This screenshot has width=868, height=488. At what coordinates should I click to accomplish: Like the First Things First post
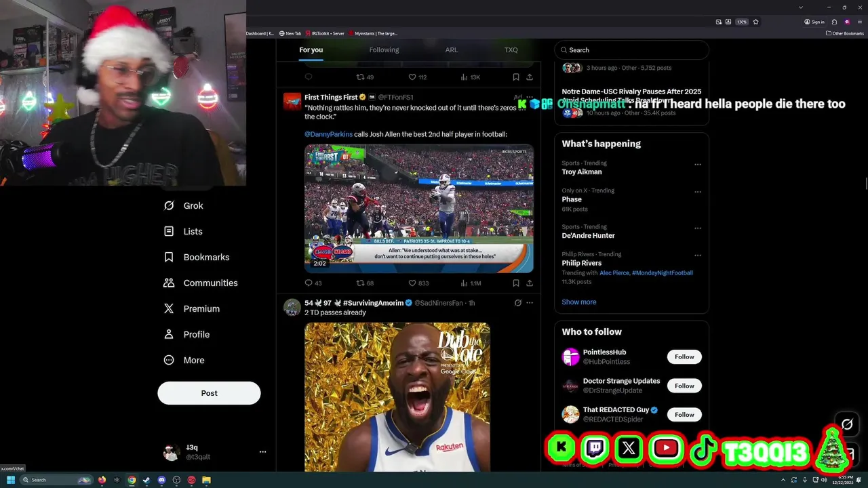coord(418,283)
